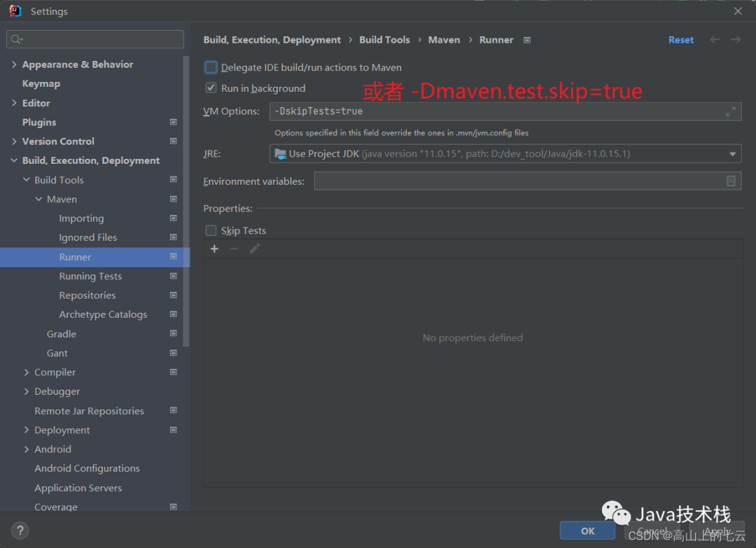This screenshot has height=548, width=756.
Task: Close the Settings dialog
Action: coord(738,11)
